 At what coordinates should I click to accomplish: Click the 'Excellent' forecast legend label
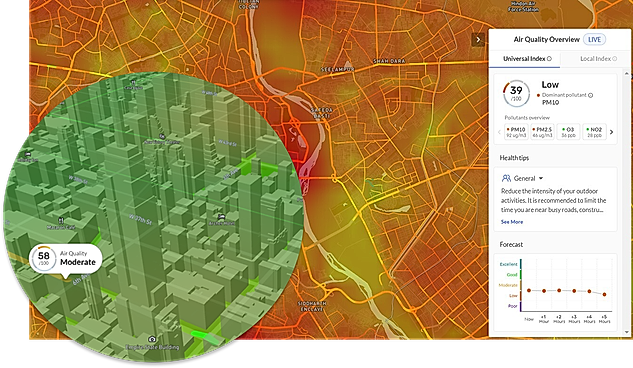tap(508, 264)
